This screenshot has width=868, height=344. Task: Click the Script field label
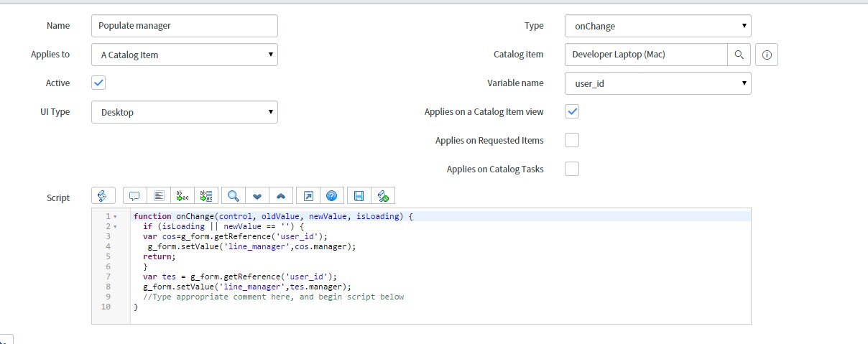[58, 198]
